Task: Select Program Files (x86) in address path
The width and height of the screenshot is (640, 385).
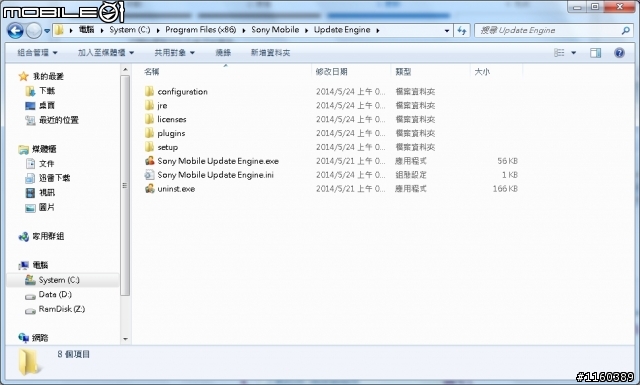Action: coord(200,30)
